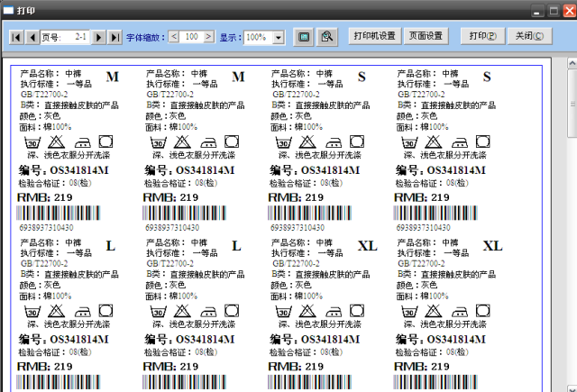Click the fit-to-page view icon
The height and width of the screenshot is (392, 577).
[304, 37]
